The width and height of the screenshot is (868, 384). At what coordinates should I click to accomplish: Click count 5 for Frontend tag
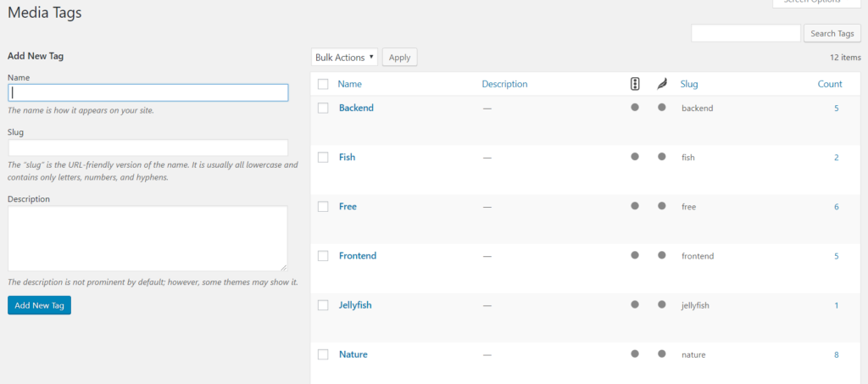pos(837,256)
